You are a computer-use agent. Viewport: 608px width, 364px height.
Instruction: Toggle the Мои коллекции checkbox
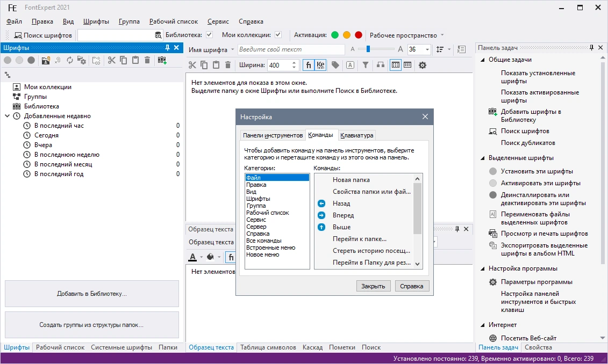click(x=278, y=35)
